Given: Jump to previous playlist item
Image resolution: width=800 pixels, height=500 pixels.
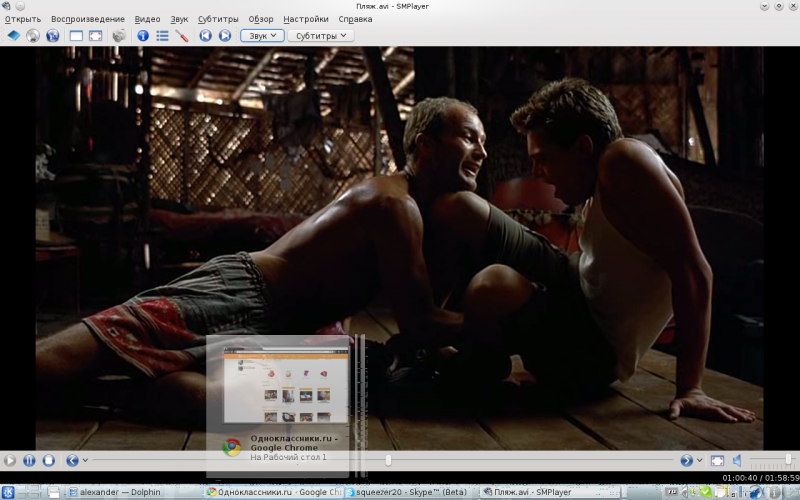Looking at the screenshot, I should click(206, 35).
